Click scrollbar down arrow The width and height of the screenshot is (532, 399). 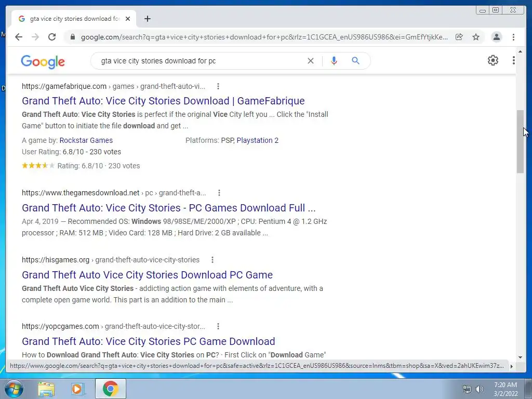[x=520, y=357]
